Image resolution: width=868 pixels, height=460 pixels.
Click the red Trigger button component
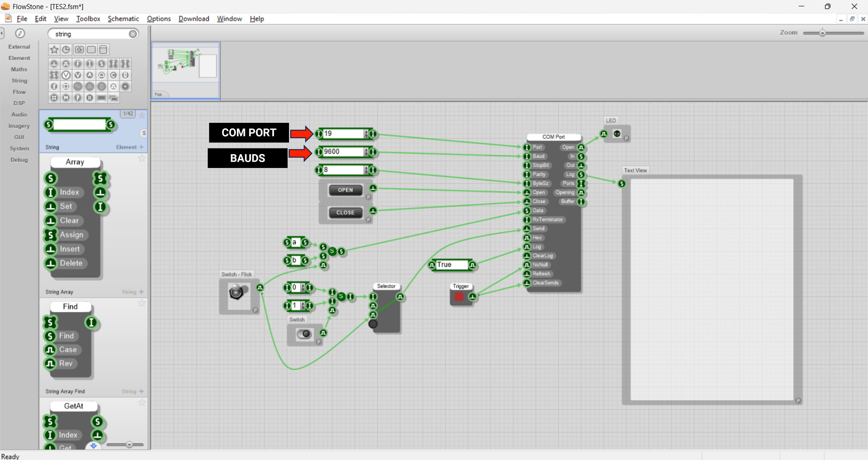459,297
